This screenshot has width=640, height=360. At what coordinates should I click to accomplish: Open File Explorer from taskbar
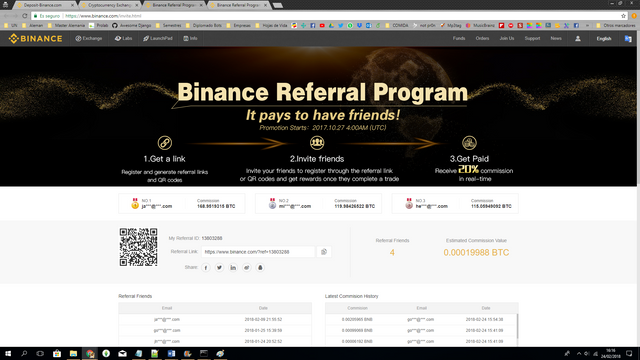(x=73, y=353)
